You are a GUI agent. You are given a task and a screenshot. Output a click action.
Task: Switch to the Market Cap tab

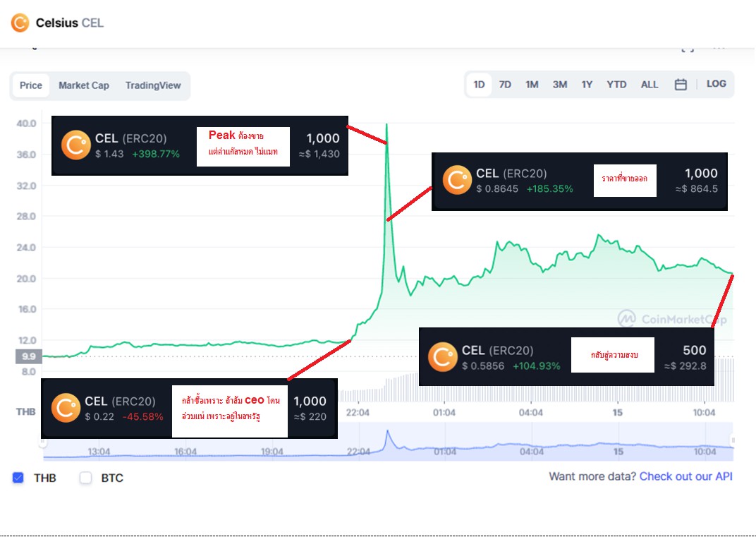point(84,85)
